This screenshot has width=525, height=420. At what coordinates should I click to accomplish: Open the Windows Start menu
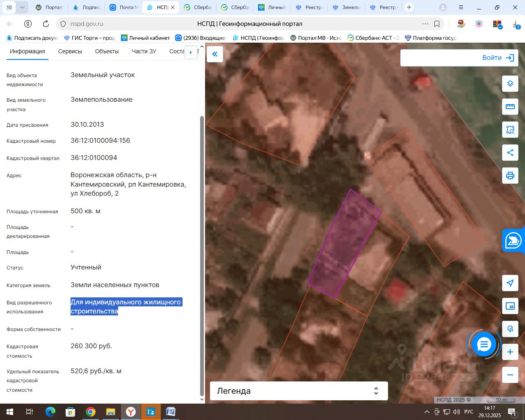pyautogui.click(x=10, y=411)
